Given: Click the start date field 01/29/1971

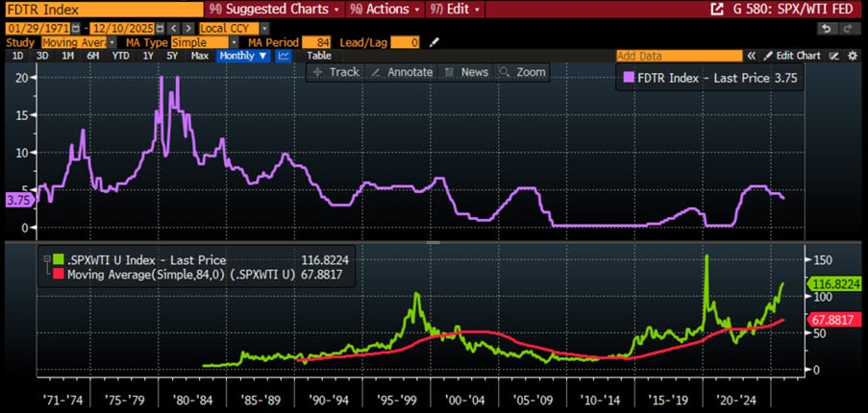Looking at the screenshot, I should [x=38, y=28].
